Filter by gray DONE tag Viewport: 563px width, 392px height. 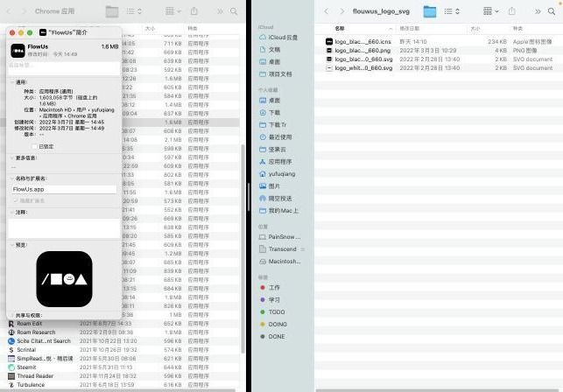coord(272,336)
